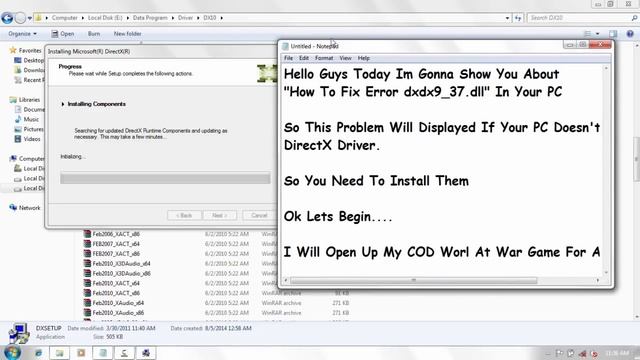Select Driver breadcrumb segment
The height and width of the screenshot is (360, 640).
click(x=185, y=18)
